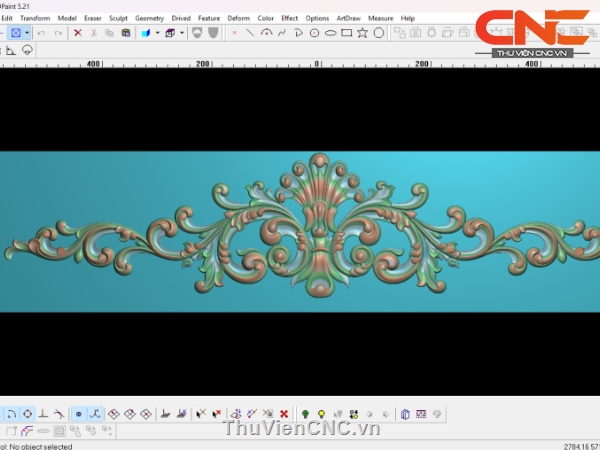
Task: Open the Sculpt menu
Action: pos(119,18)
